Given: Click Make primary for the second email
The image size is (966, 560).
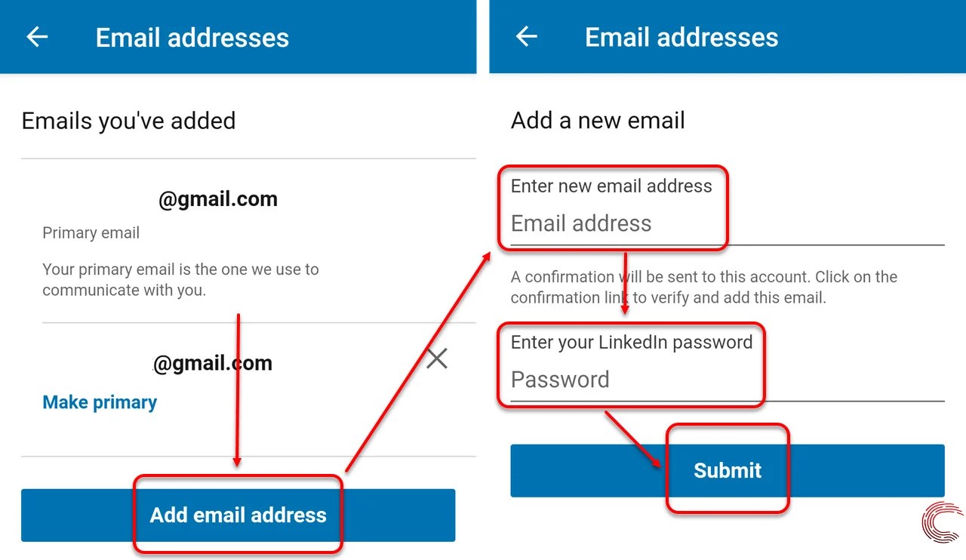Looking at the screenshot, I should click(x=100, y=402).
